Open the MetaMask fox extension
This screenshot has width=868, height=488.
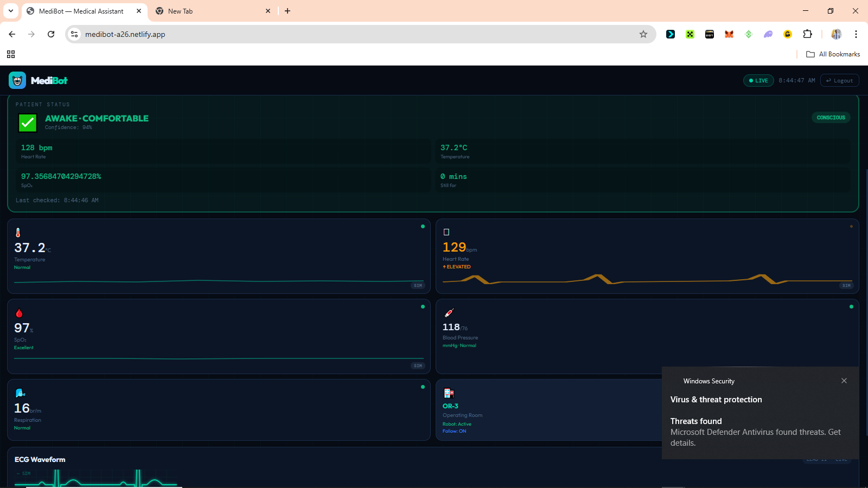click(x=729, y=34)
